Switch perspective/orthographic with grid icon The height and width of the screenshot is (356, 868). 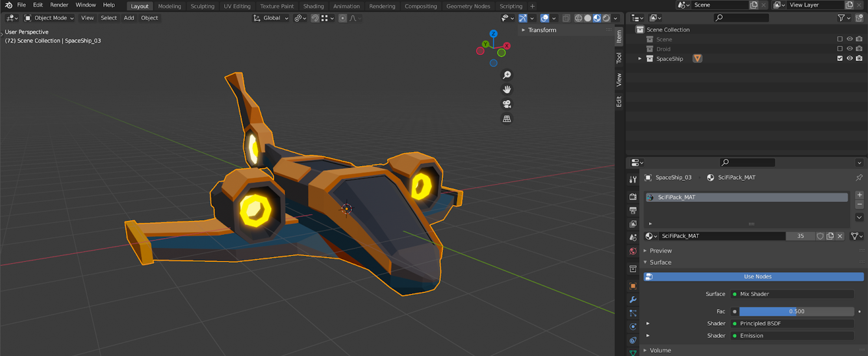coord(506,119)
